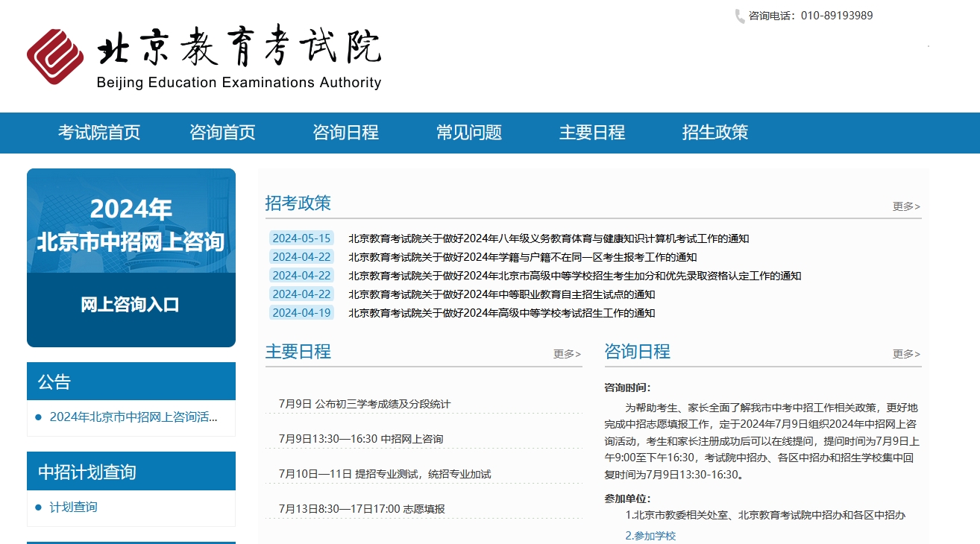The width and height of the screenshot is (980, 544).
Task: Select 咨询日程 in the top navigation
Action: point(346,133)
